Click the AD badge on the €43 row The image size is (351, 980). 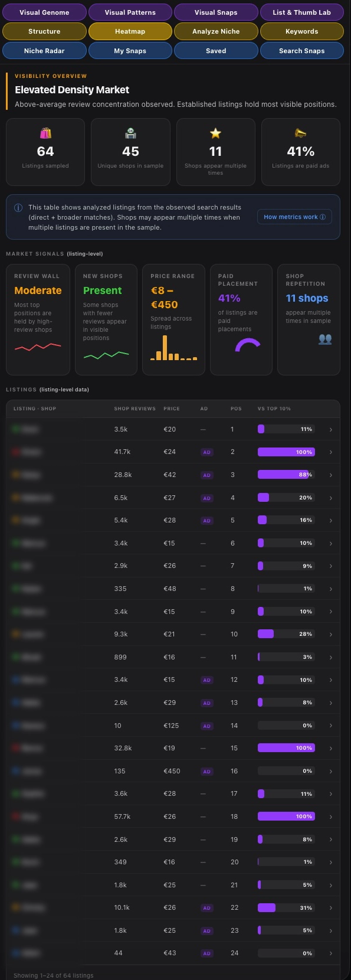(x=206, y=953)
